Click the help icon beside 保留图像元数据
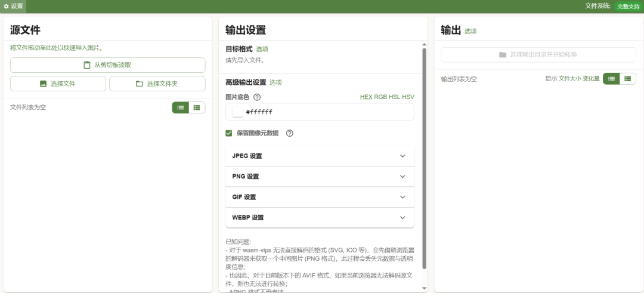This screenshot has height=293, width=644. (290, 133)
